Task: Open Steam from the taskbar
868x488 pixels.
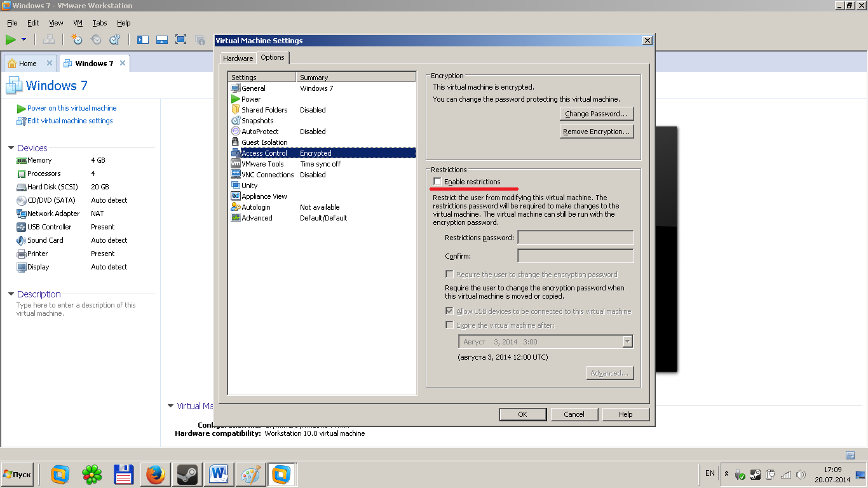Action: [187, 474]
